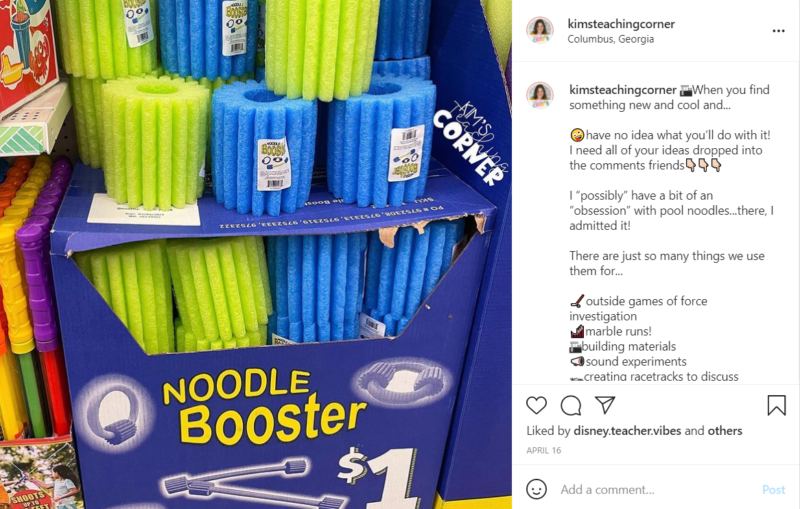Image resolution: width=800 pixels, height=509 pixels.
Task: Click the $1 price on photo
Action: pos(378,477)
